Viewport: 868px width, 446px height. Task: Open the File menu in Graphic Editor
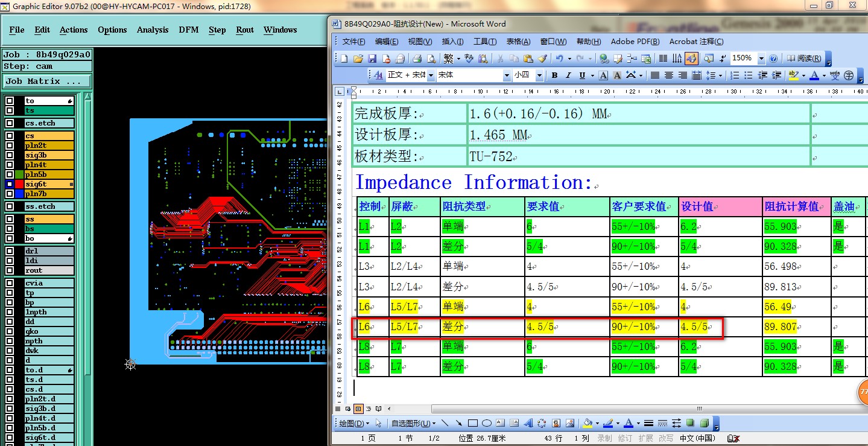(x=17, y=30)
